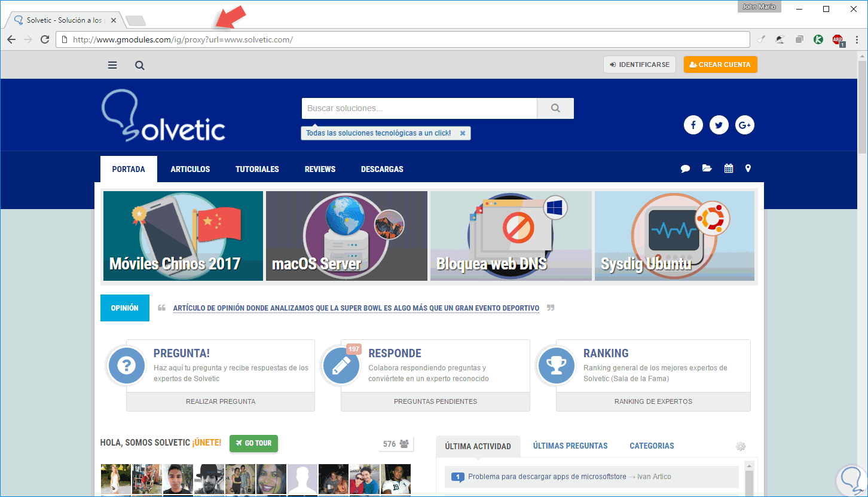Open a new tab with the new-tab button
This screenshot has height=497, width=868.
pyautogui.click(x=136, y=21)
